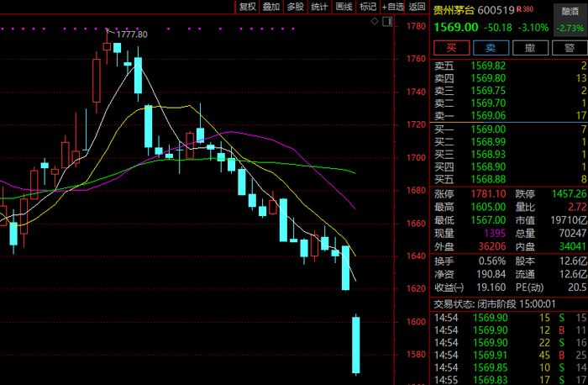
Task: Click 净资 value 190.84
Action: 491,274
